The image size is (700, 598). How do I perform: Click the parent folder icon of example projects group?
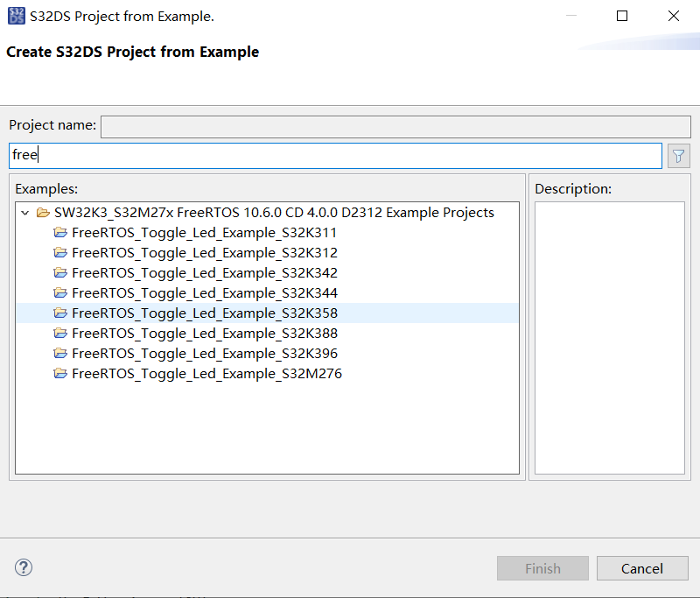click(44, 212)
